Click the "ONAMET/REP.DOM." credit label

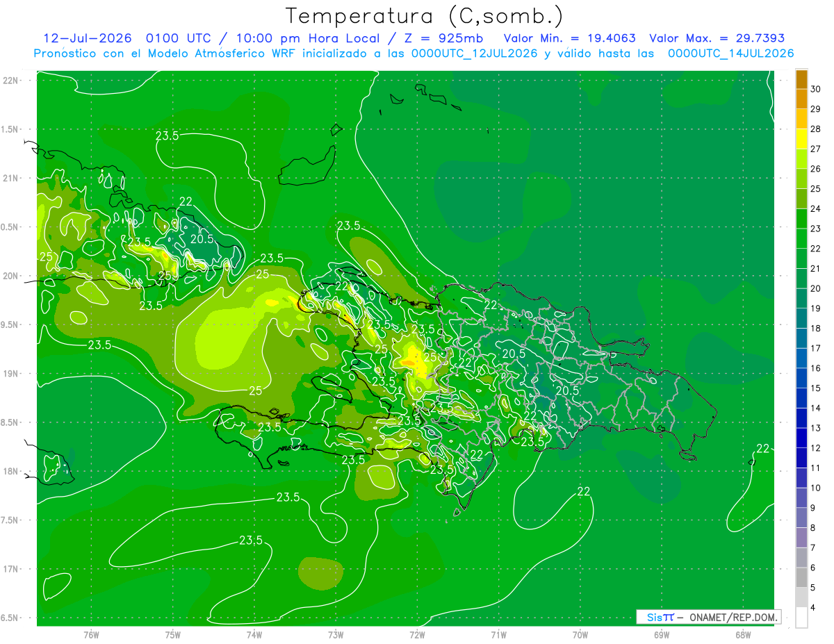[733, 617]
